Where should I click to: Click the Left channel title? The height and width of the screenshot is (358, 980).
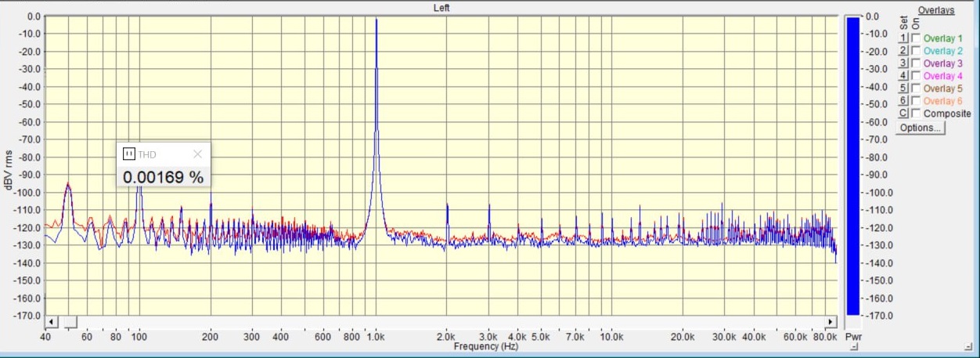(x=441, y=8)
